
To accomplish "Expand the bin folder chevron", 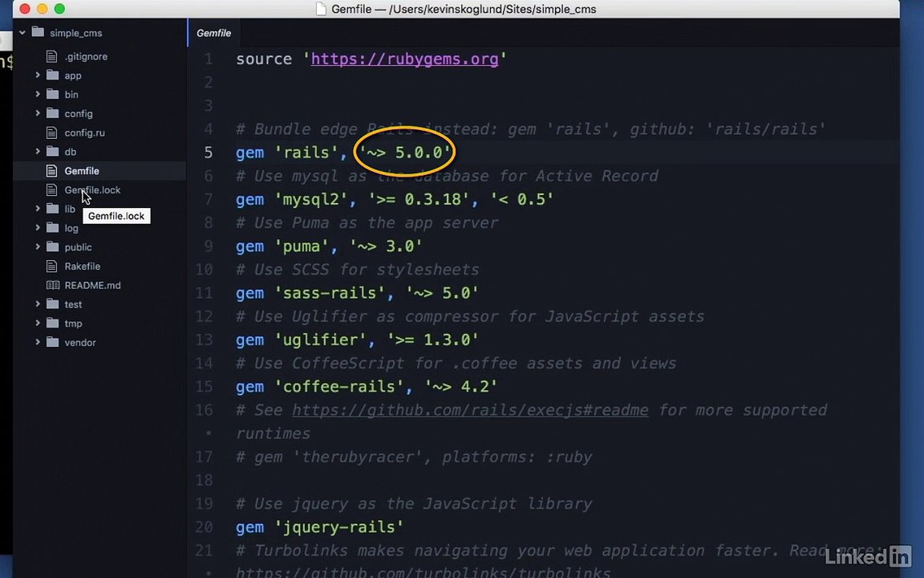I will (38, 94).
